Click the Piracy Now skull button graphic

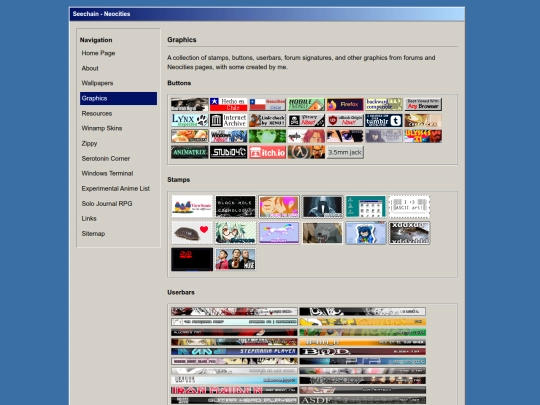pos(306,120)
